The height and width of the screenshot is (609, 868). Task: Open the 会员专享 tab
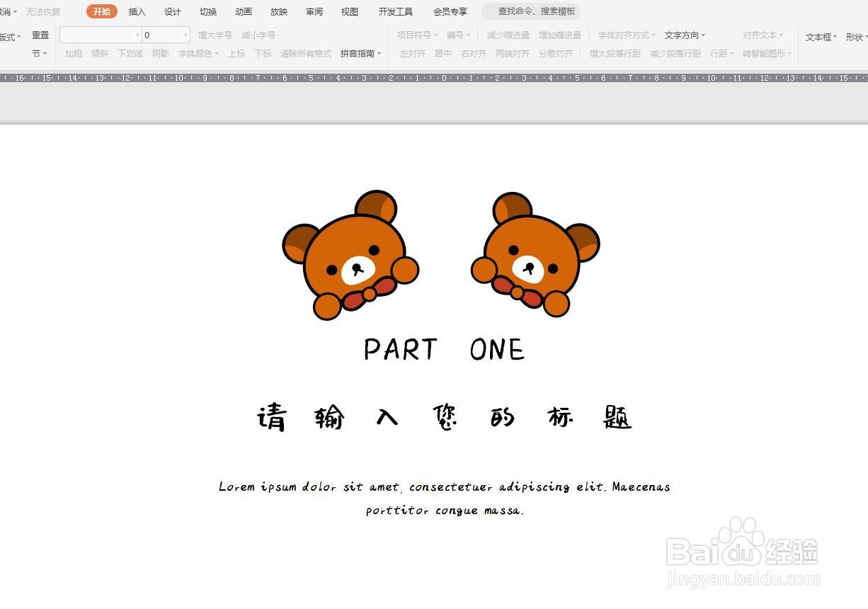point(450,11)
